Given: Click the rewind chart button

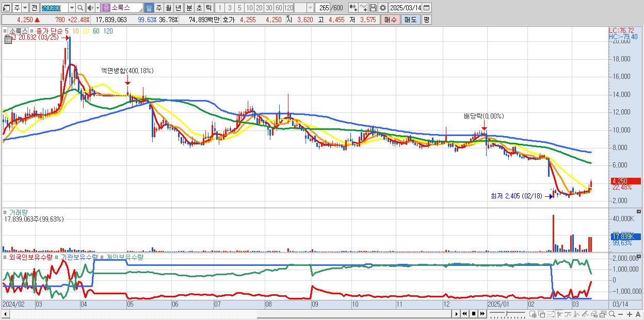Looking at the screenshot, I should tap(464, 314).
